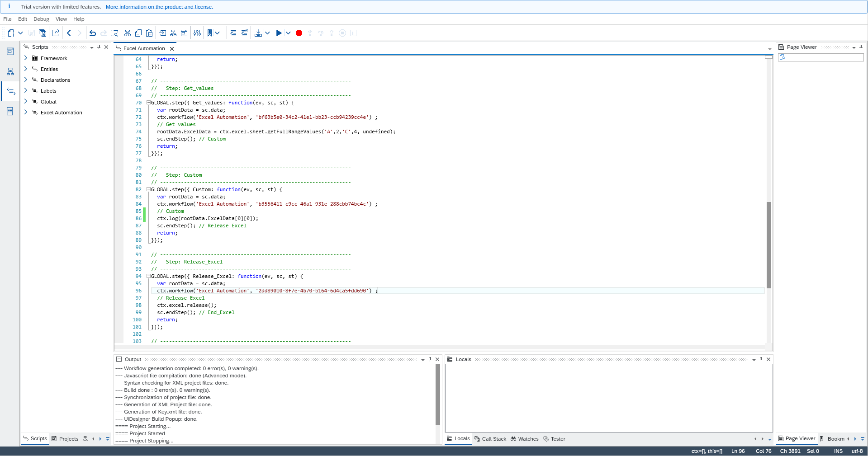Open the Build dropdown arrow
Viewport: 868px width, 456px height.
267,33
